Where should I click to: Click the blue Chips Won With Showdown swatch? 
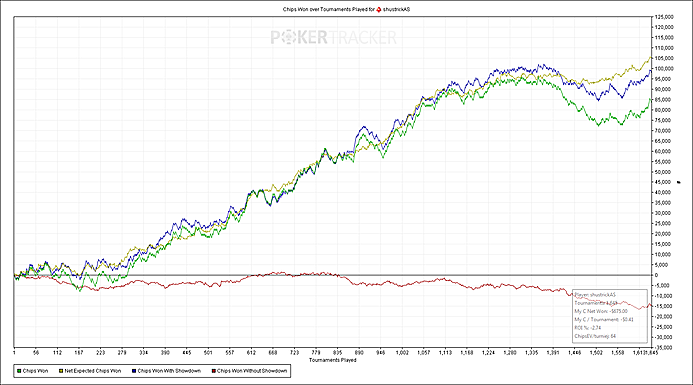click(134, 371)
